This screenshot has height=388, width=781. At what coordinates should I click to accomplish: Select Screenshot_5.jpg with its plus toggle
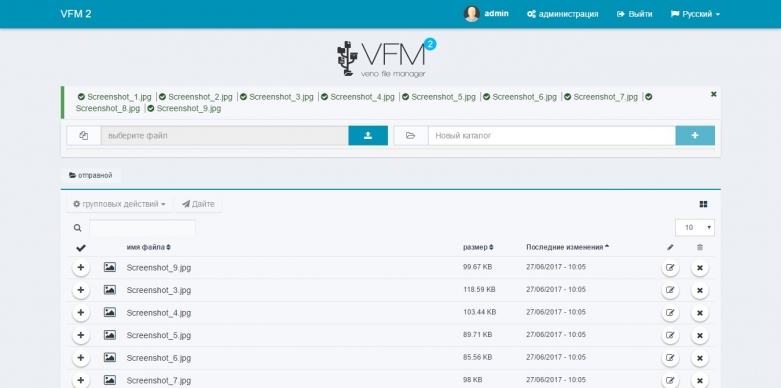(x=81, y=335)
